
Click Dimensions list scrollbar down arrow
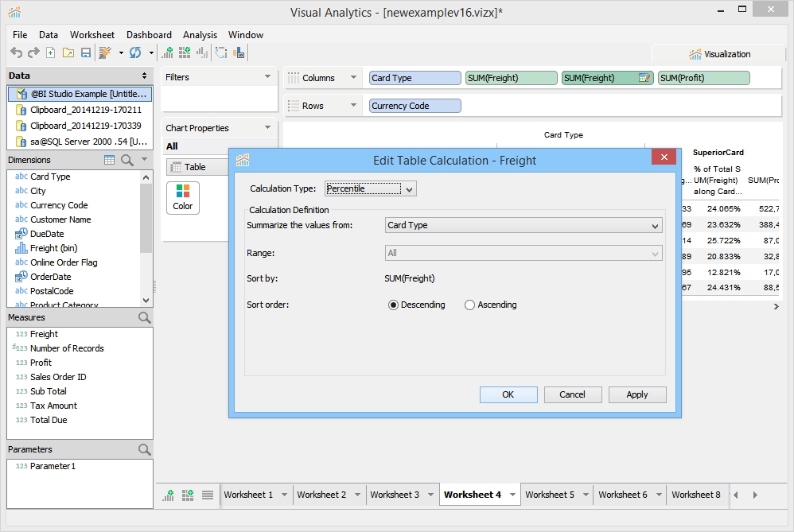tap(146, 300)
